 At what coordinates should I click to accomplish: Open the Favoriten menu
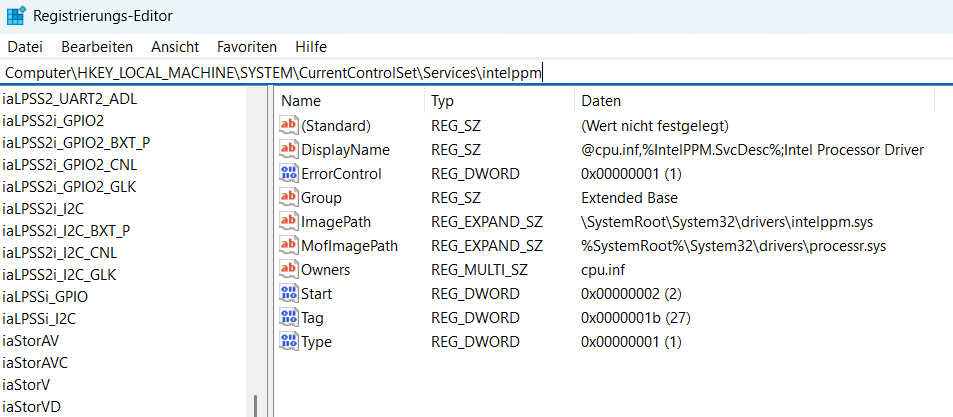pyautogui.click(x=247, y=47)
